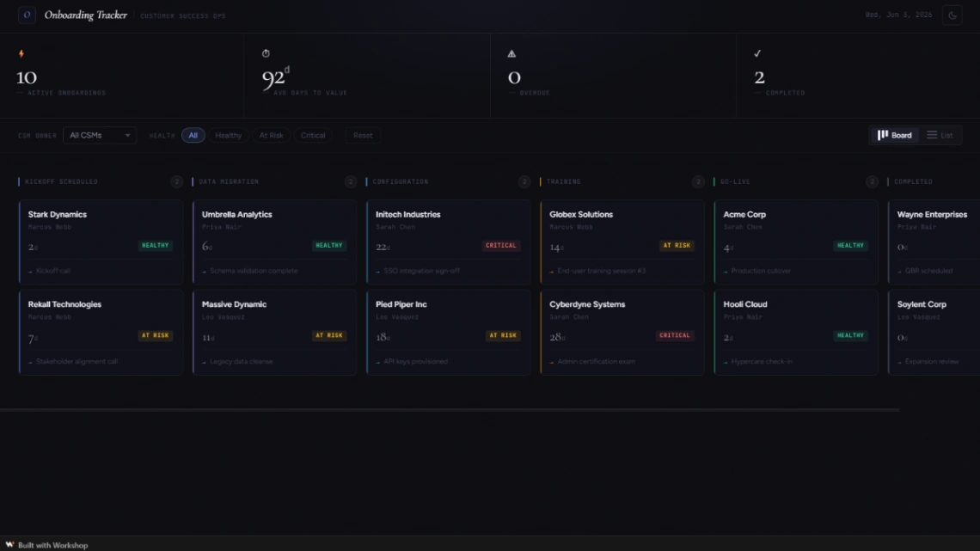Click Healthy badge on Hooli Cloud
Screen dimensions: 980x551
pos(850,335)
